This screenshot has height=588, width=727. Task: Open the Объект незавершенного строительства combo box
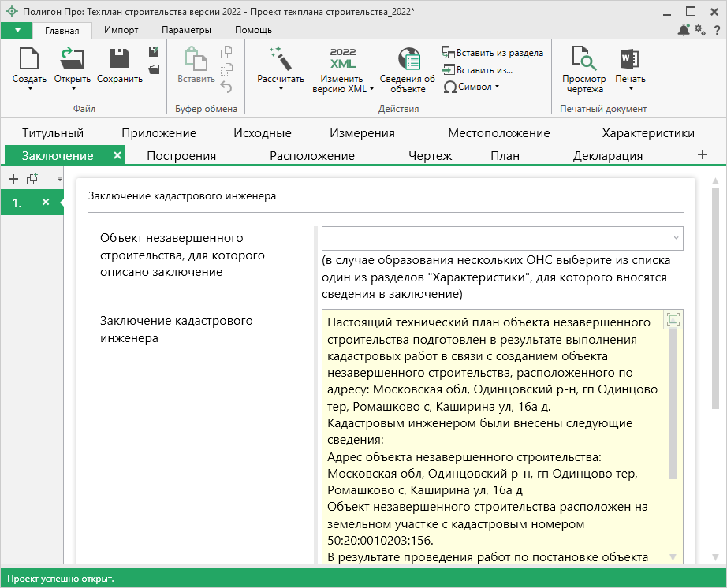tap(502, 237)
